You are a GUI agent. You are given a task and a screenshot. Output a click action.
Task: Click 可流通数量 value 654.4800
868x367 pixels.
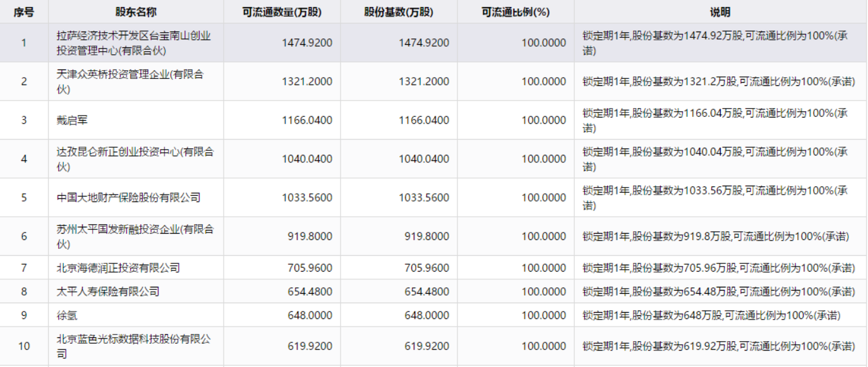click(310, 291)
